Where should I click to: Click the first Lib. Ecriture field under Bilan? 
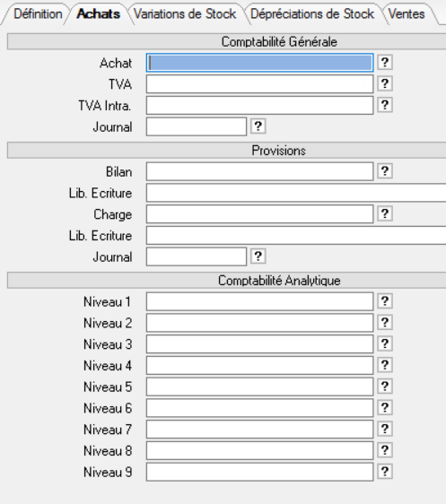(296, 193)
